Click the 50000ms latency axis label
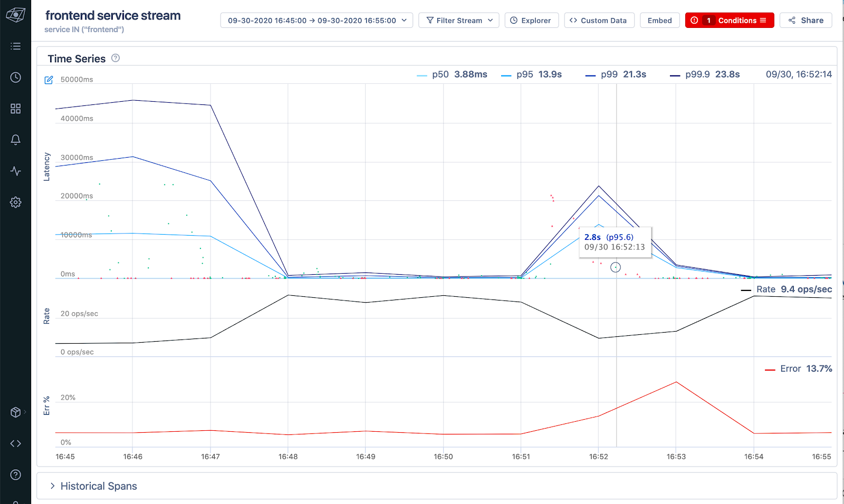Viewport: 844px width, 504px height. [76, 80]
